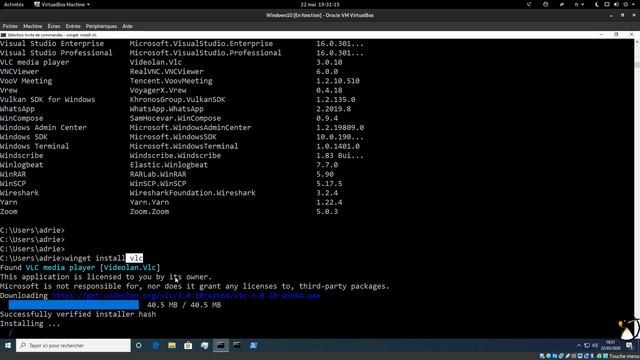640x360 pixels.
Task: Click the round indicator icon in top bar
Action: tap(546, 4)
